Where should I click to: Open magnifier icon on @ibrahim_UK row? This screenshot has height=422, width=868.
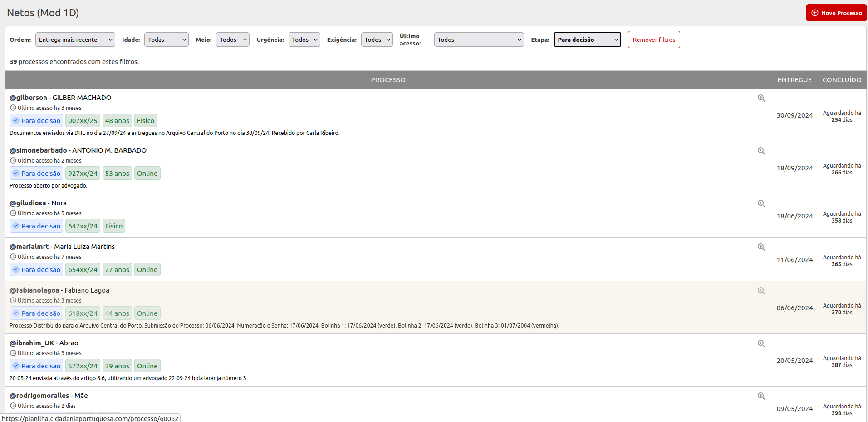(761, 344)
